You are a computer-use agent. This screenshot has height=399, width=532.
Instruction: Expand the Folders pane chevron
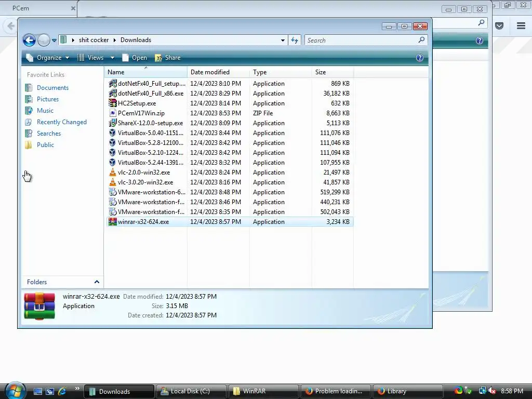pos(97,282)
